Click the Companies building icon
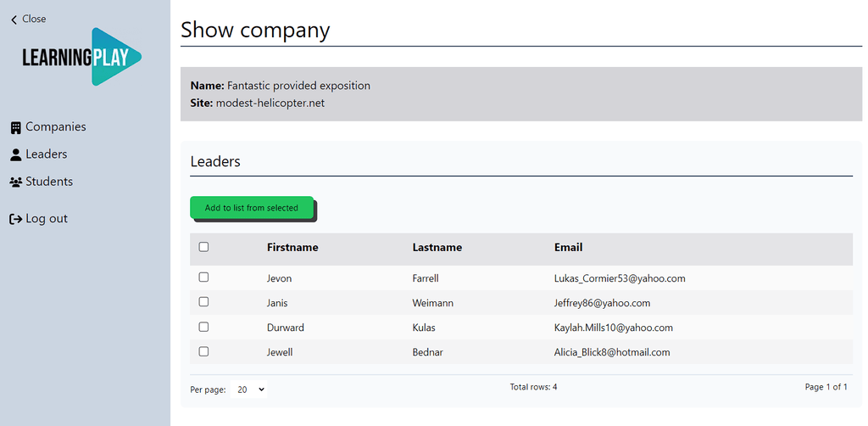 (x=15, y=127)
